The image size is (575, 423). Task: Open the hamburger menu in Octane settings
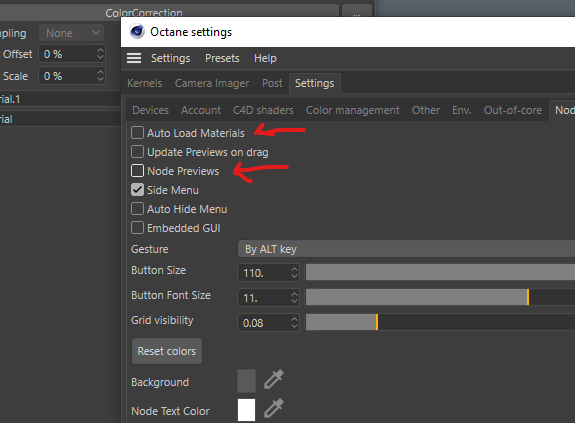[x=134, y=58]
